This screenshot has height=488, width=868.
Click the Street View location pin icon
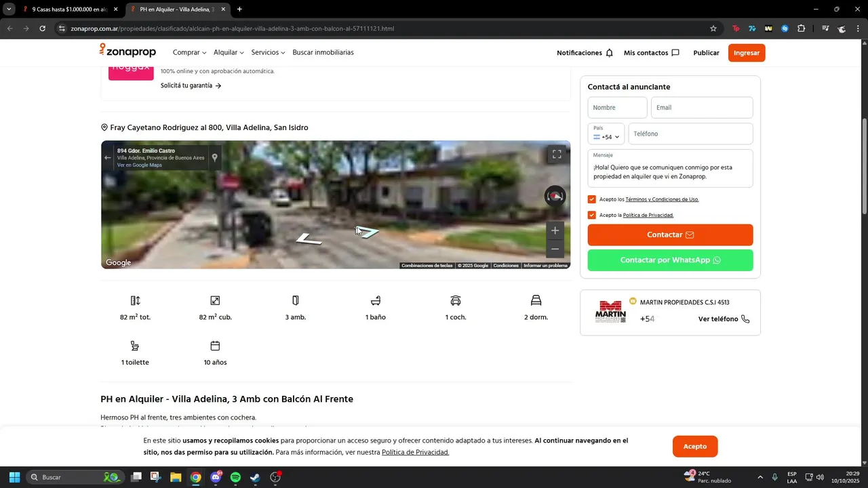[x=214, y=158]
